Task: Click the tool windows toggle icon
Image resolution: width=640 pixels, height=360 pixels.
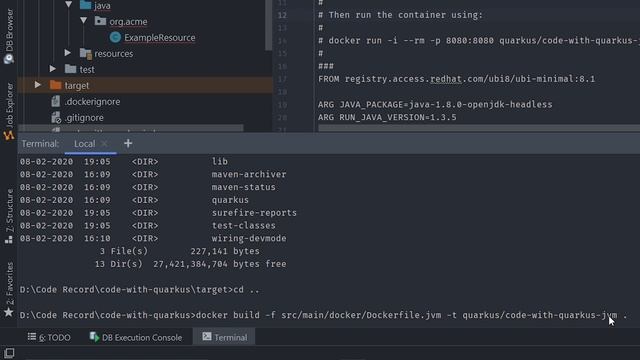Action: [x=9, y=353]
